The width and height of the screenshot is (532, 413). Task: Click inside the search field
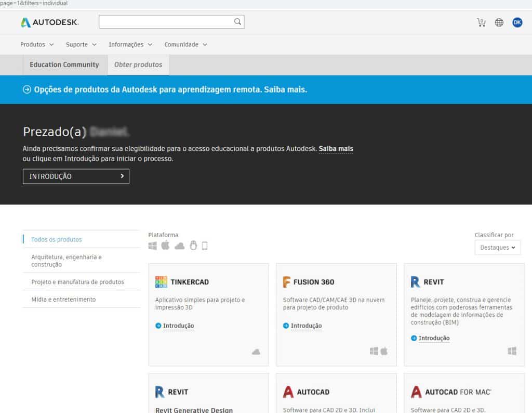[166, 21]
